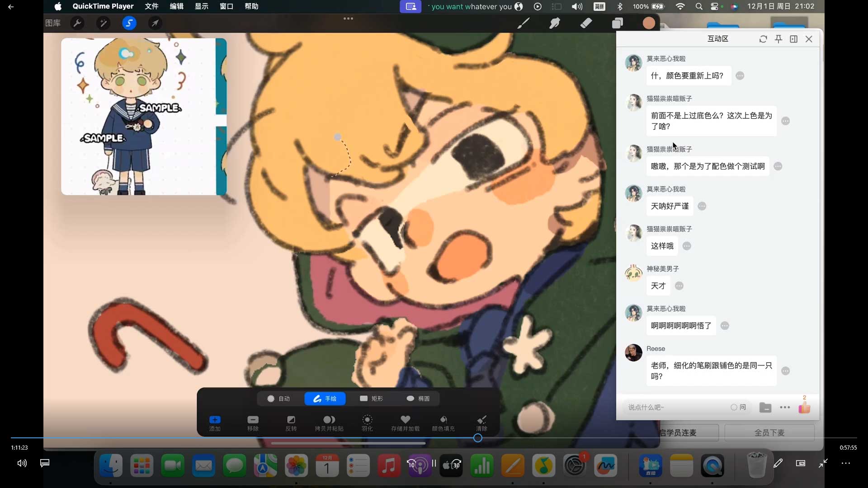Open the wrench Actions menu
The width and height of the screenshot is (868, 488).
coord(77,23)
